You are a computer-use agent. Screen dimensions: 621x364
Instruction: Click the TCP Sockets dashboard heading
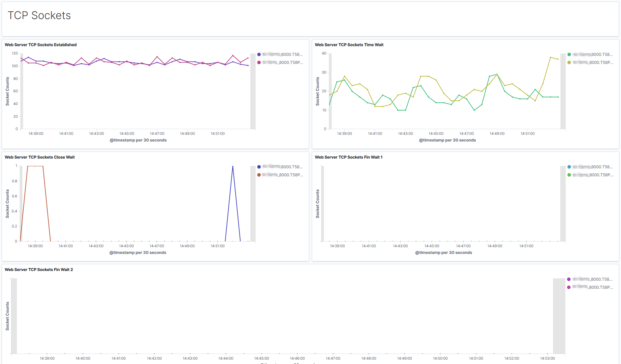click(x=39, y=15)
